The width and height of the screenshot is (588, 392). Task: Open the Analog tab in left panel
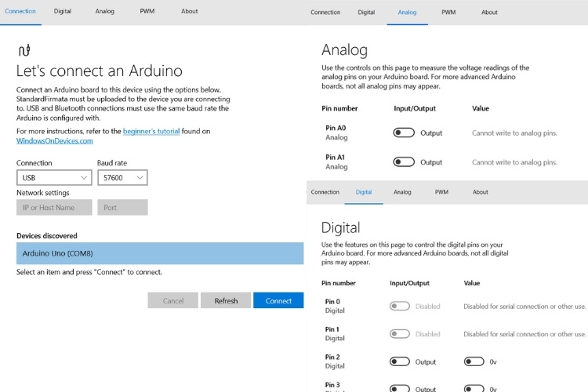[x=104, y=11]
